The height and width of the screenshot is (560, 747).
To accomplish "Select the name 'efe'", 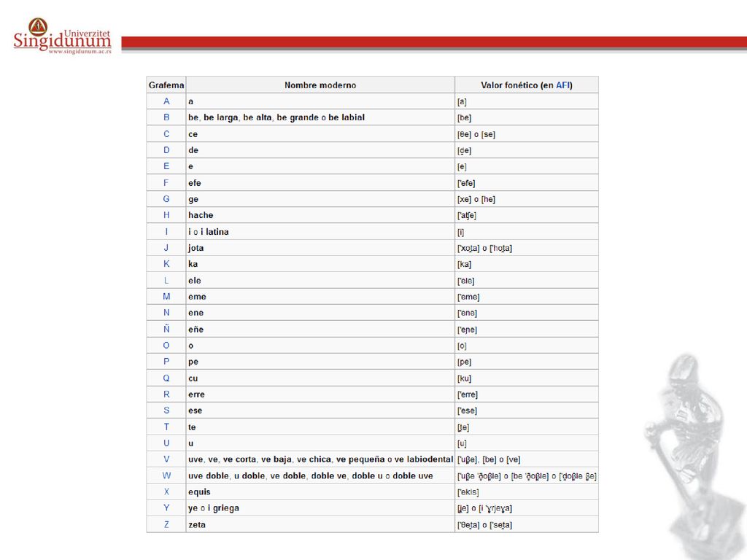I will click(x=194, y=183).
